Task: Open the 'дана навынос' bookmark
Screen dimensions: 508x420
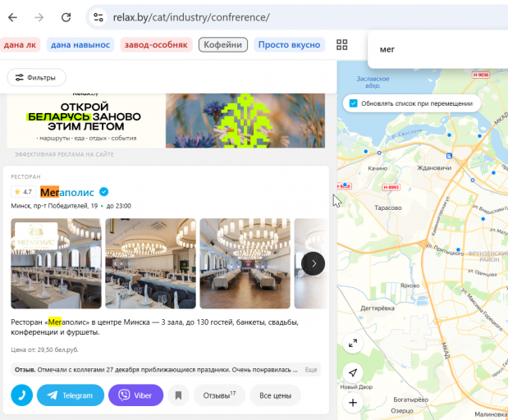Action: click(x=80, y=44)
